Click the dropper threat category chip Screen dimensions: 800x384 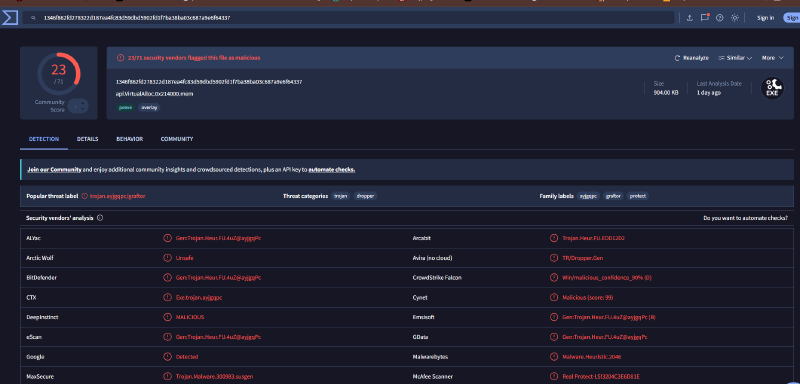[365, 196]
